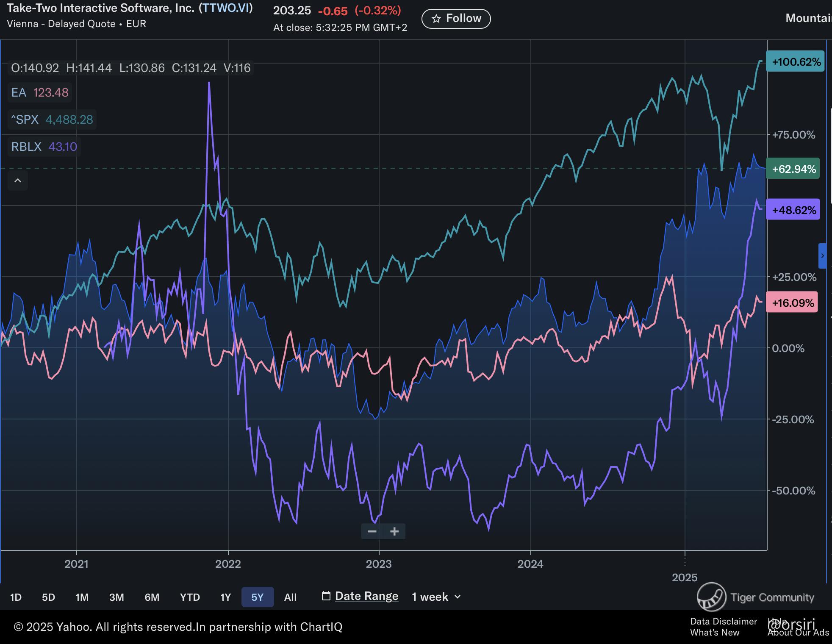Screen dimensions: 832x644
Task: Switch to the All time range
Action: 290,597
